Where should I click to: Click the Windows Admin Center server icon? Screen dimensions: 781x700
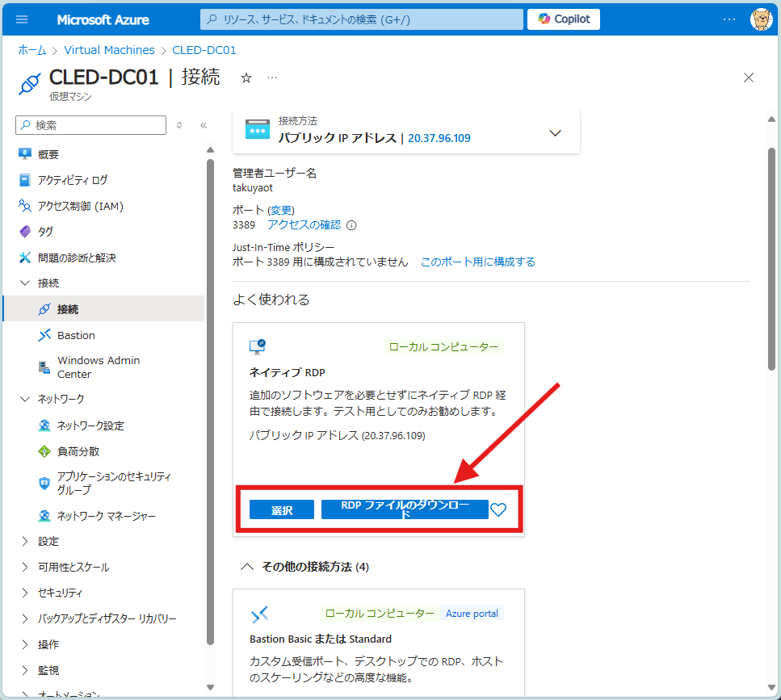(x=44, y=367)
